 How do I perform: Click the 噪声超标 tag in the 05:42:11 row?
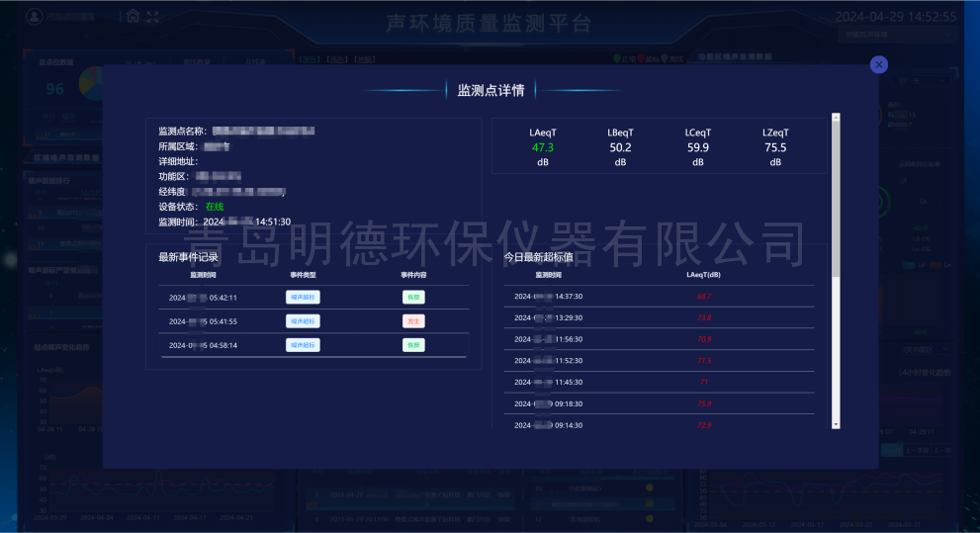coord(303,297)
